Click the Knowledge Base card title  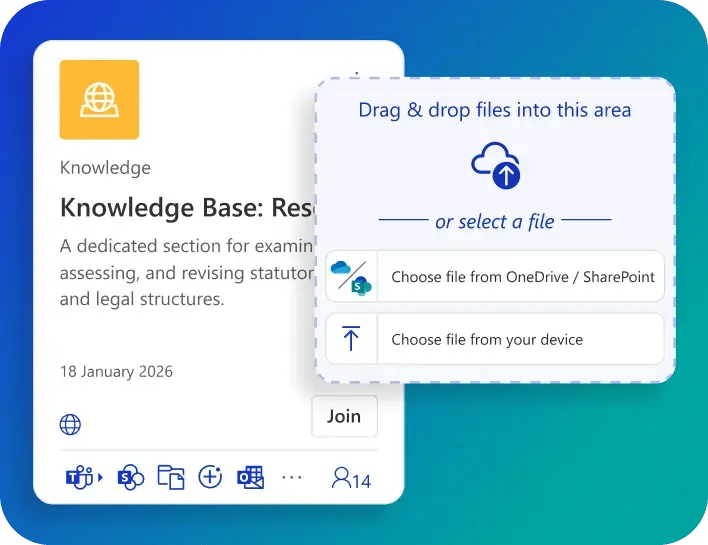click(187, 208)
